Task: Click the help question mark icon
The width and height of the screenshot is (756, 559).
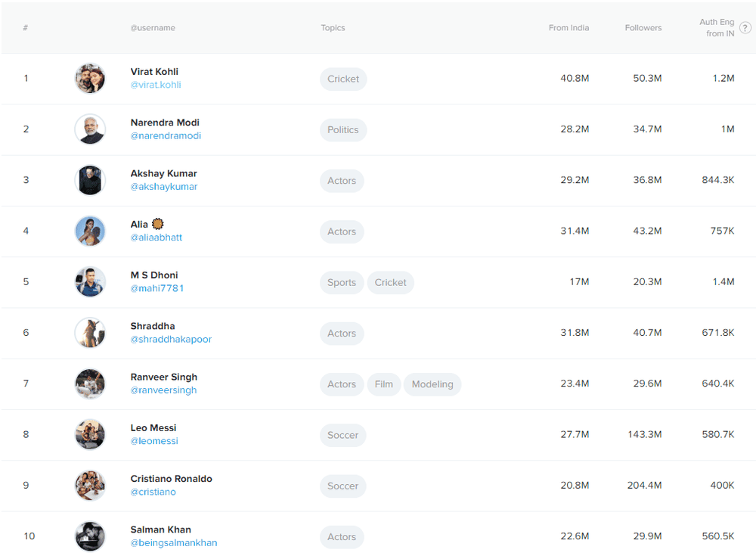Action: point(745,28)
